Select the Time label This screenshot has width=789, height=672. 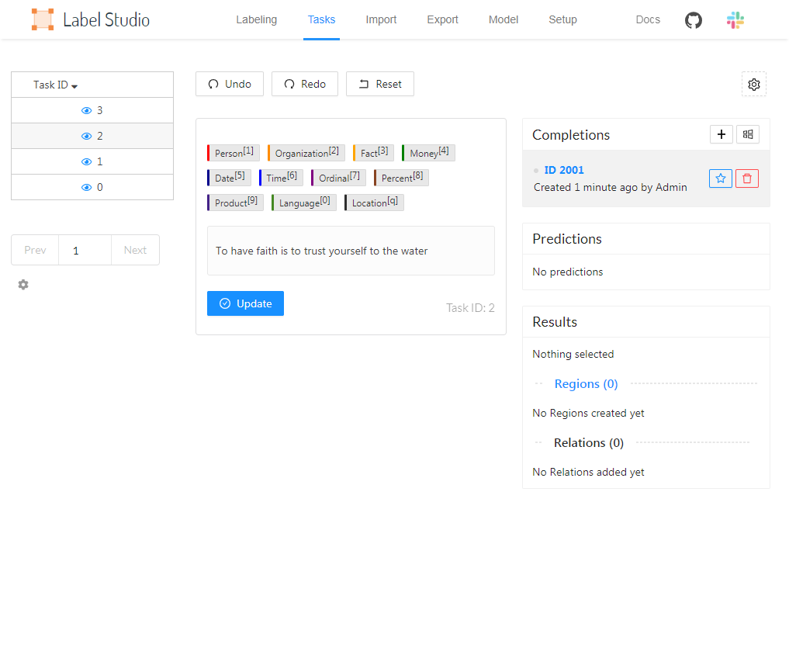(282, 178)
